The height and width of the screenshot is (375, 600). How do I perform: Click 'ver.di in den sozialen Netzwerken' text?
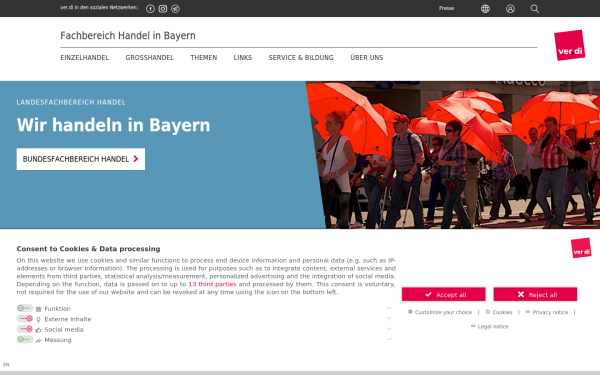(99, 7)
